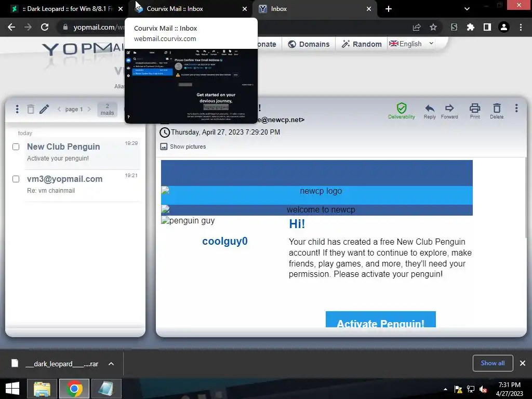Go to previous inbox page
The image size is (532, 399).
point(59,109)
